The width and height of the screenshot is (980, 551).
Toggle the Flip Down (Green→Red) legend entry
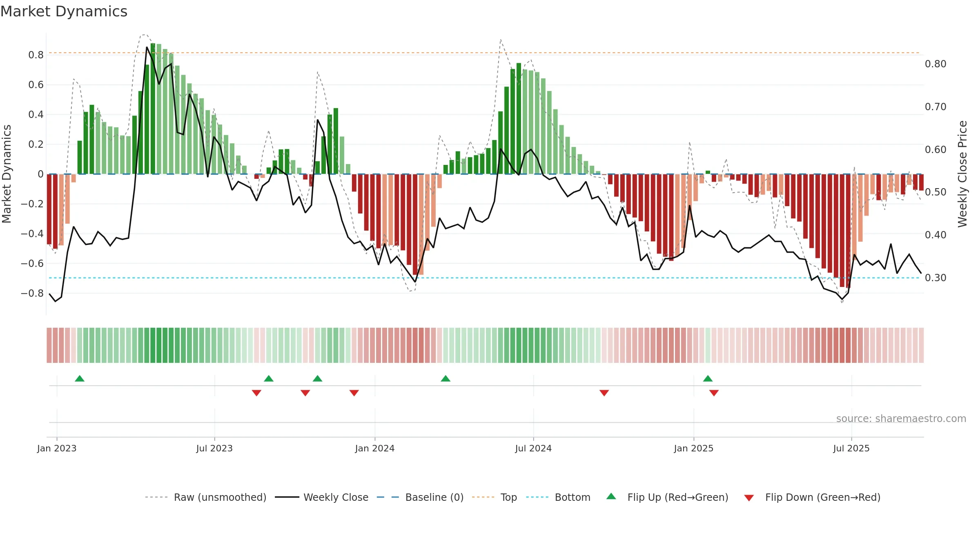pyautogui.click(x=812, y=497)
